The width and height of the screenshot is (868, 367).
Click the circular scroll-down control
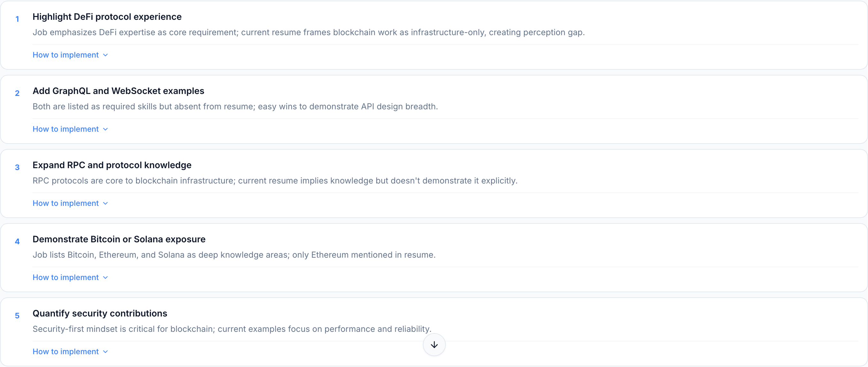point(434,345)
